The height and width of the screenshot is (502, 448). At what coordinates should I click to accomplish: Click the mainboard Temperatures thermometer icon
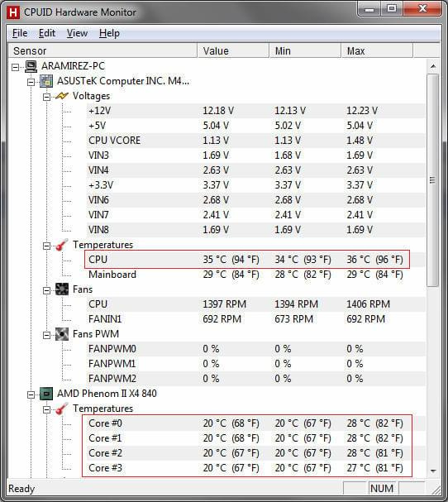(61, 245)
